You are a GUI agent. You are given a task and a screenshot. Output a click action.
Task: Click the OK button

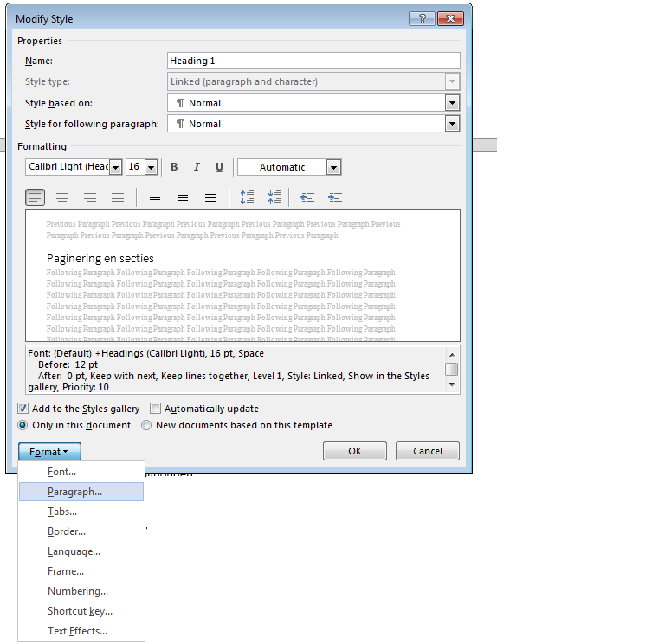[x=354, y=451]
